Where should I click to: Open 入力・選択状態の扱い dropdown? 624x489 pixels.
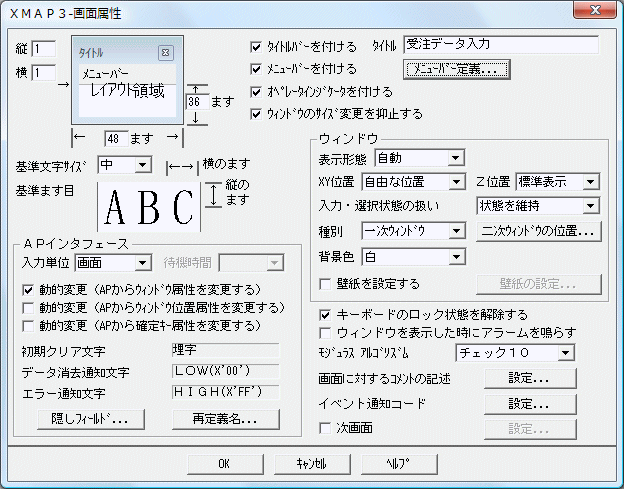pos(538,206)
